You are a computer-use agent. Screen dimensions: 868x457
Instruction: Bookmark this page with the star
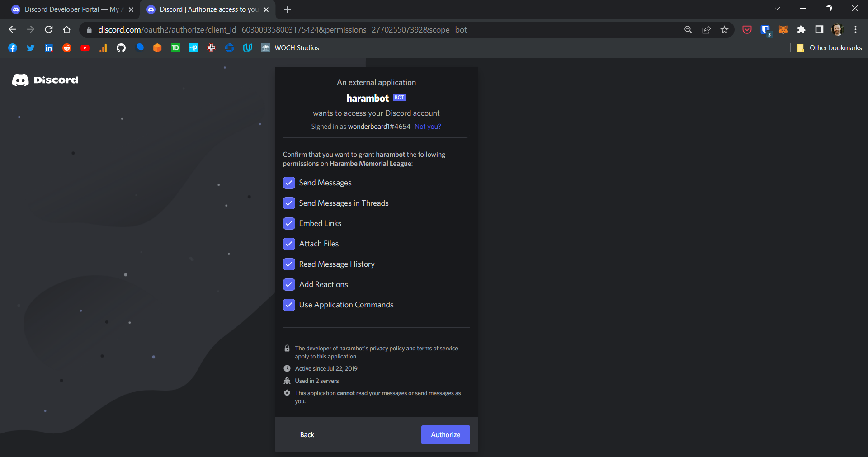(724, 30)
